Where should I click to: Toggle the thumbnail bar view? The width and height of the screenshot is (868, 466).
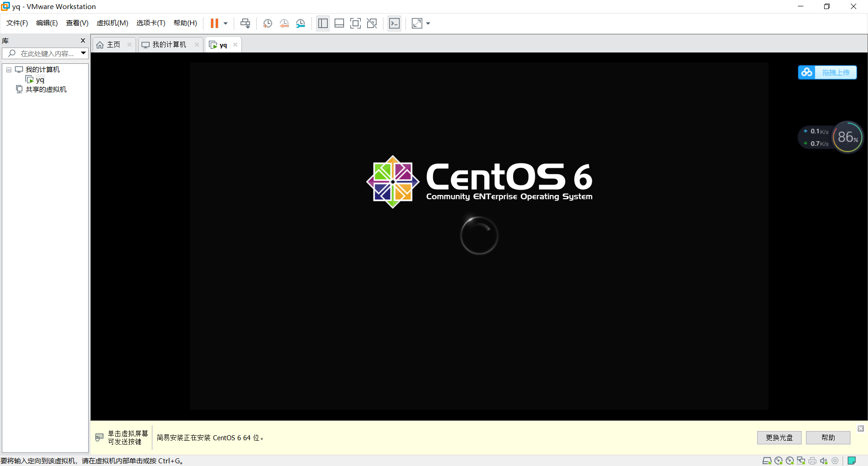pos(340,24)
